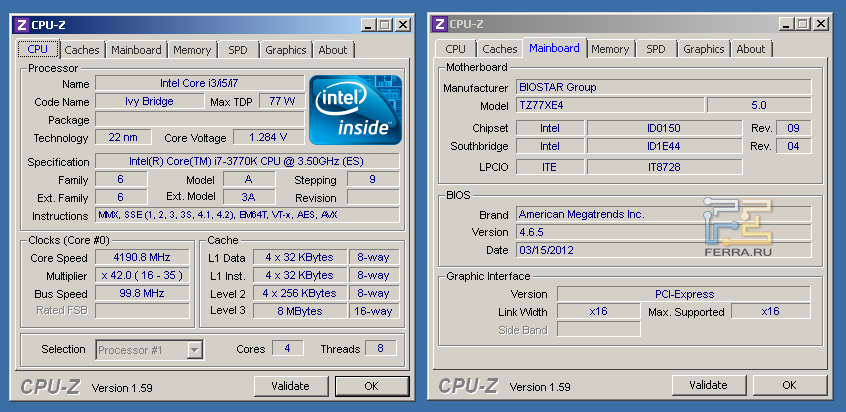Viewport: 846px width, 412px height.
Task: Open Memory tab in right window
Action: [610, 49]
